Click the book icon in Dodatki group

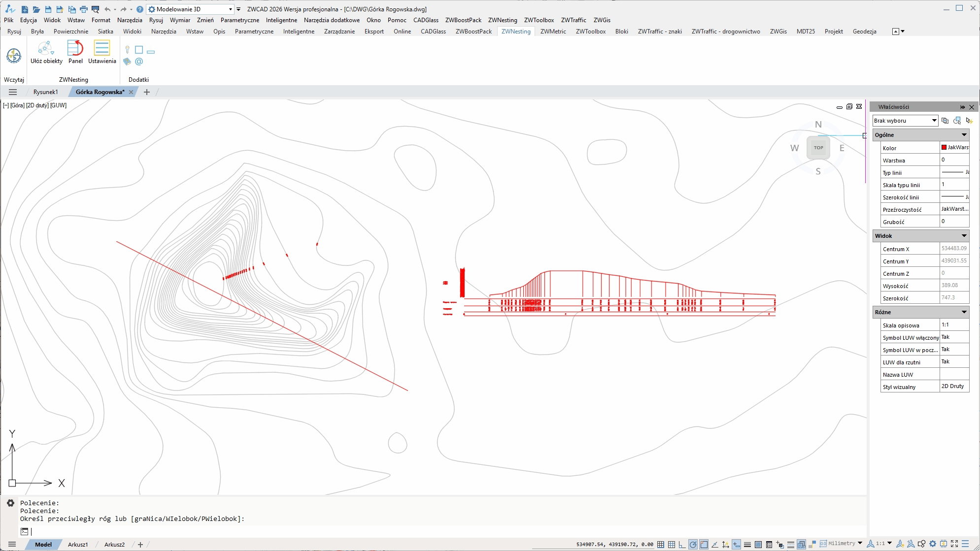click(127, 62)
